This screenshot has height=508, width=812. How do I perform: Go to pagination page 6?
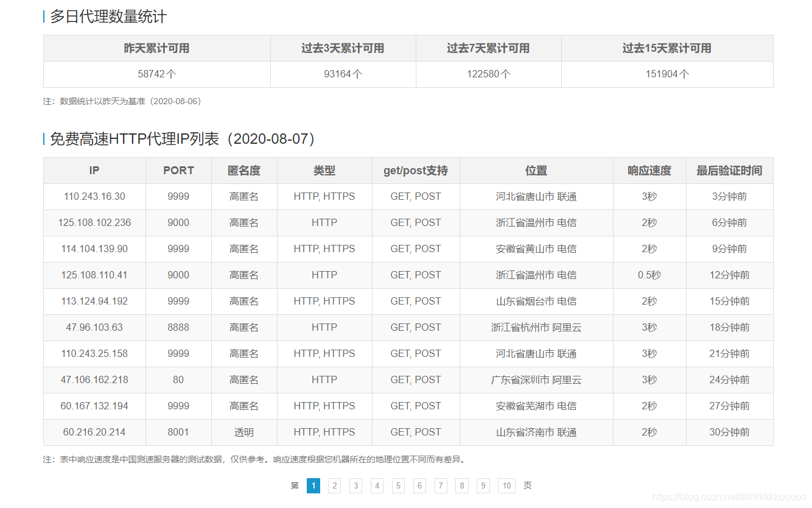pos(419,485)
